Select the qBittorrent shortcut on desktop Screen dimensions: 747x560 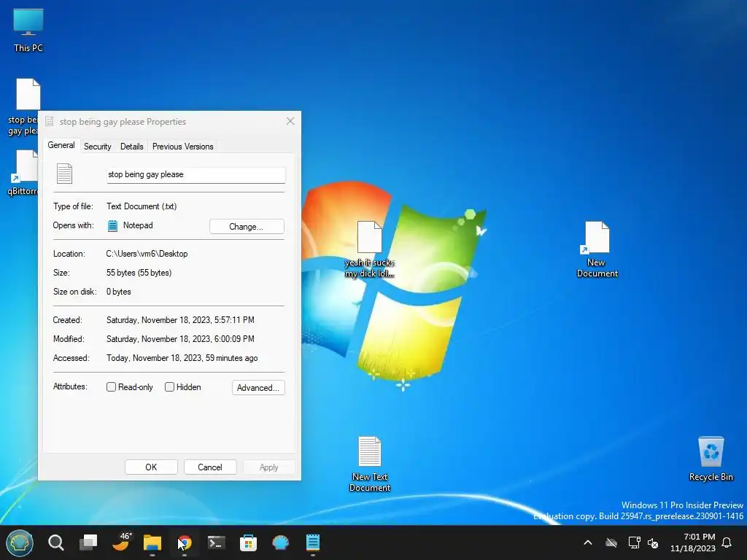(x=23, y=173)
